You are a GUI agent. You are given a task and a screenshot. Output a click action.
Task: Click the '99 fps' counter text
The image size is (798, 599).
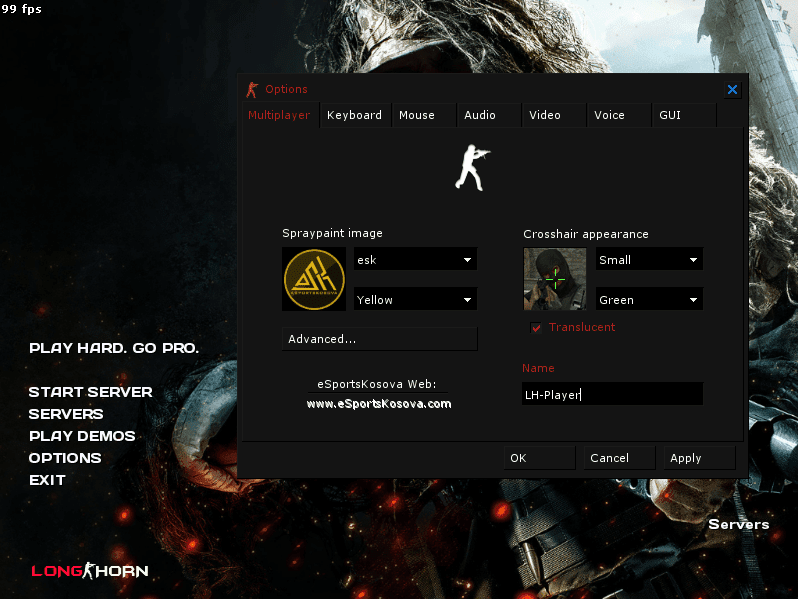click(x=21, y=9)
